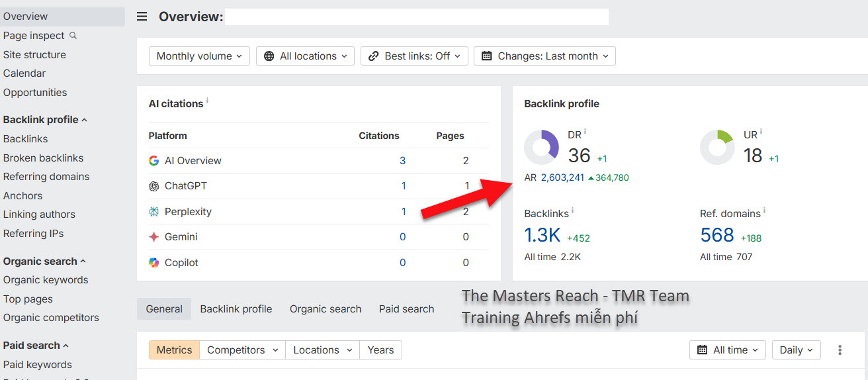Click the ChatGPT citations count 1
Screen dimensions: 868x380
click(x=404, y=186)
